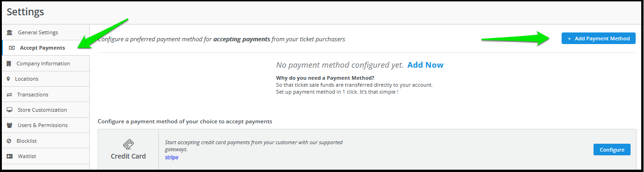Open Store Customization settings
The image size is (644, 172).
[x=45, y=110]
